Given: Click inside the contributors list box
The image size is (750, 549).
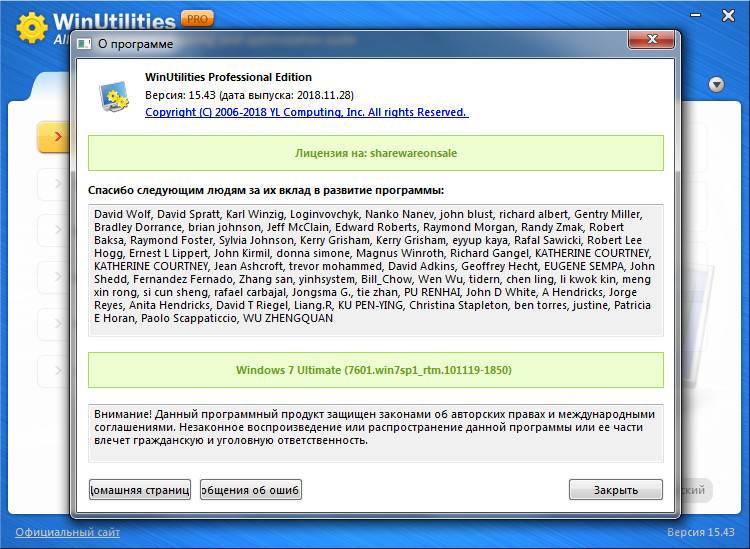Looking at the screenshot, I should point(375,270).
